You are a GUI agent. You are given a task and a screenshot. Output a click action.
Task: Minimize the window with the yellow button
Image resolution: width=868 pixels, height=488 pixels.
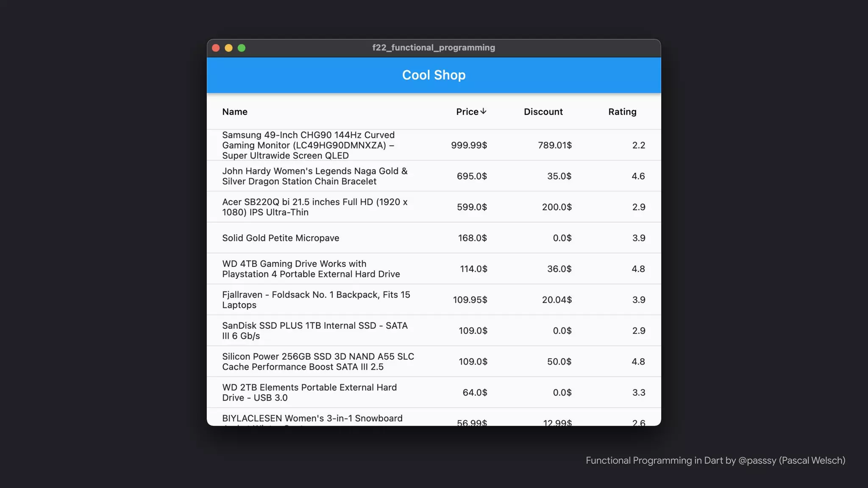(228, 48)
